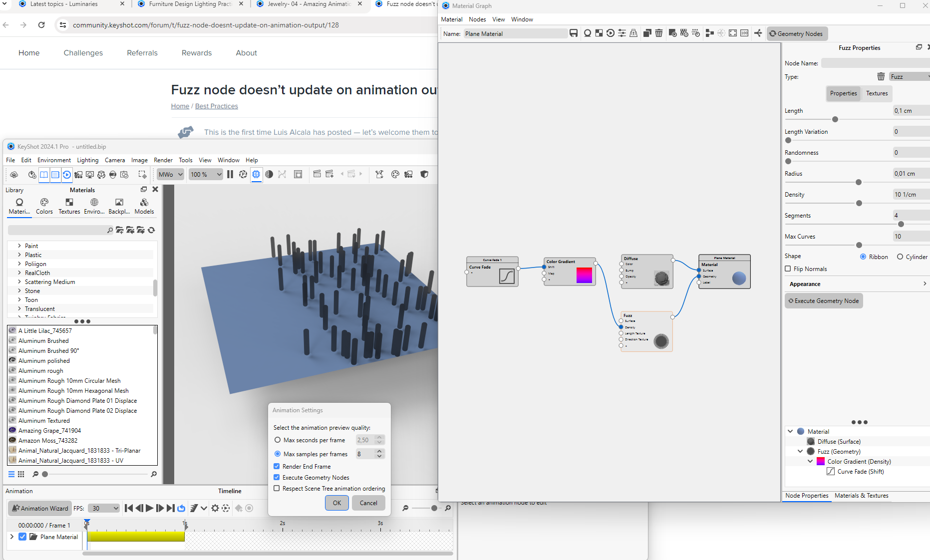Open the Nodes menu in Material Graph

477,19
